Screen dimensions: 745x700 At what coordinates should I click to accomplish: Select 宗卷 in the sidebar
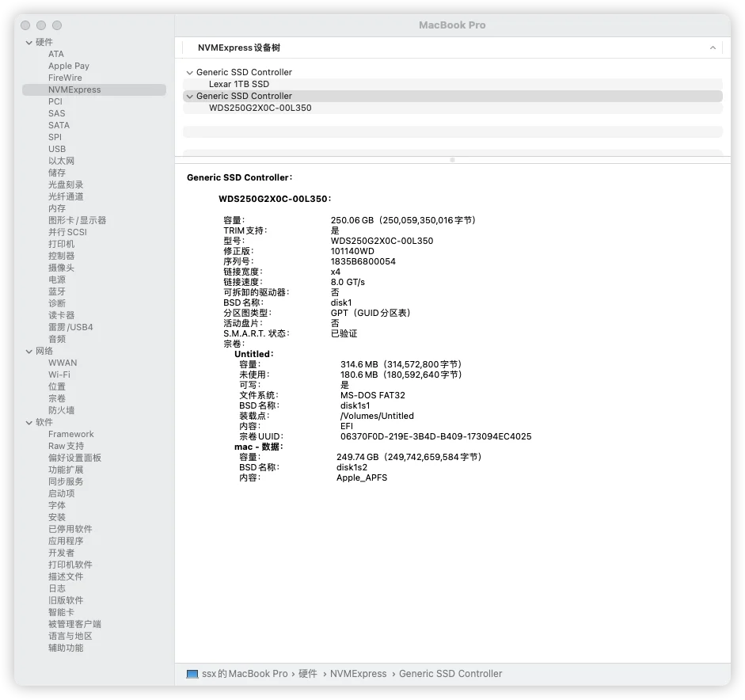pyautogui.click(x=57, y=399)
